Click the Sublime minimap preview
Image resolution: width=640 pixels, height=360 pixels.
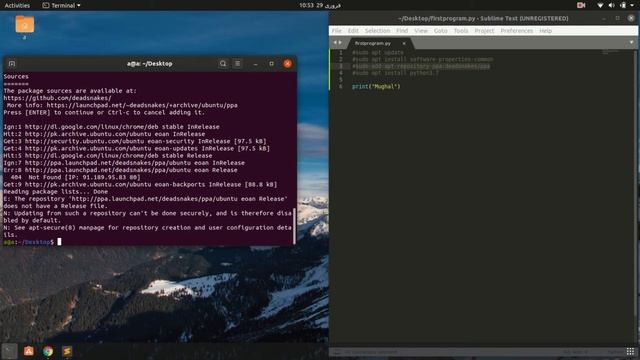pos(611,52)
